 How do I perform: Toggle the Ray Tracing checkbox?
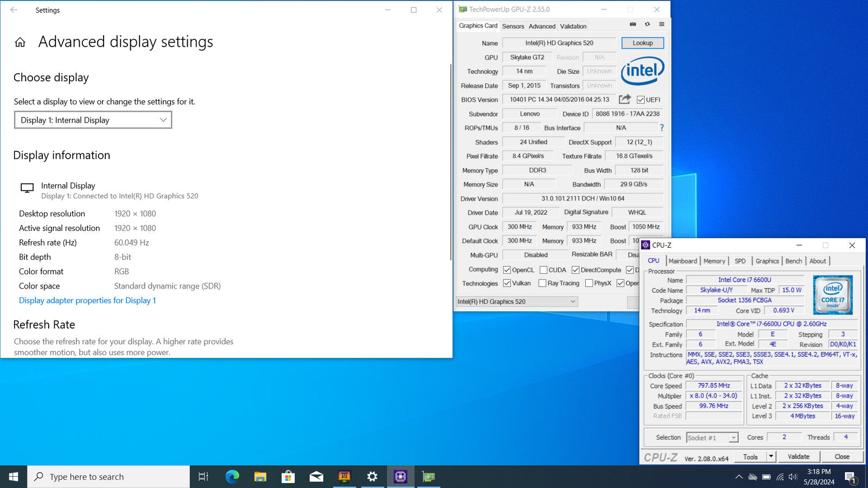542,283
